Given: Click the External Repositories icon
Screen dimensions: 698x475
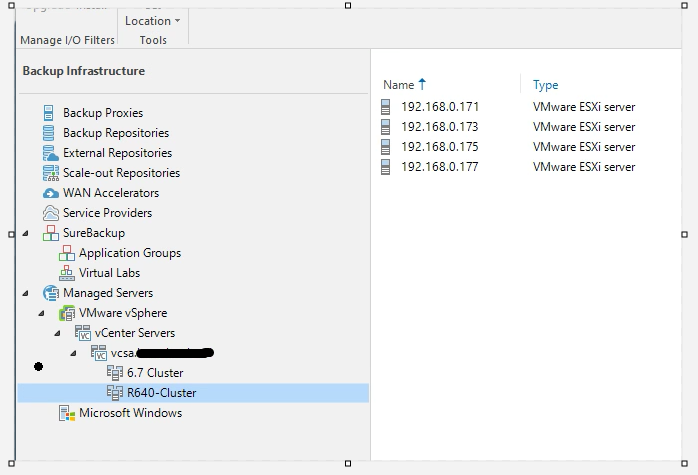Looking at the screenshot, I should coord(50,153).
